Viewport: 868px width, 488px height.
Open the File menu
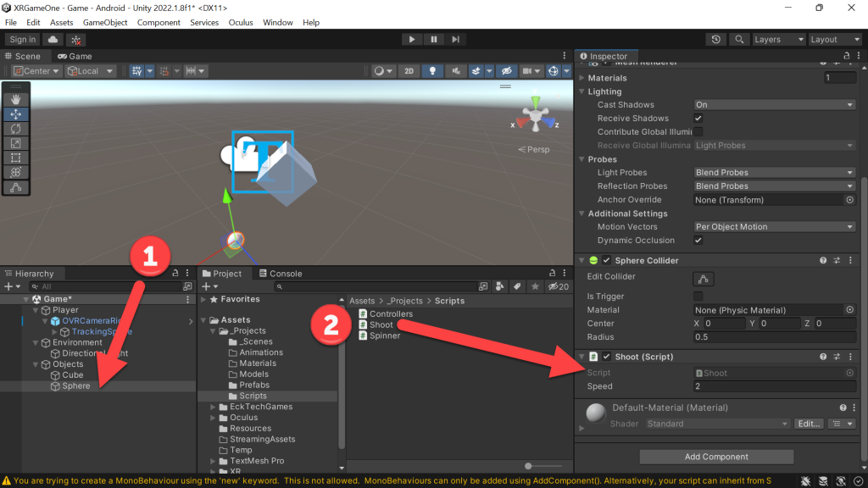(x=11, y=23)
